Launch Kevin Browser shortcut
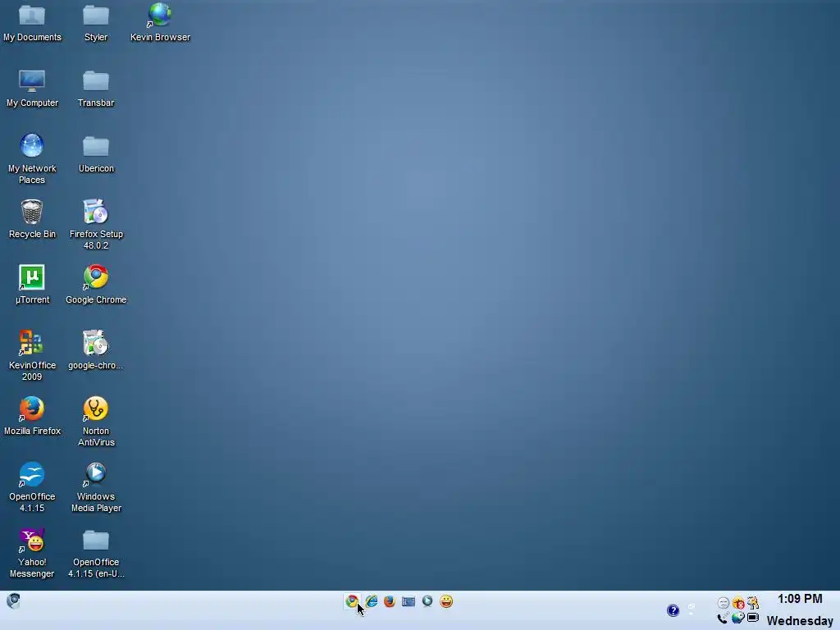 coord(160,22)
